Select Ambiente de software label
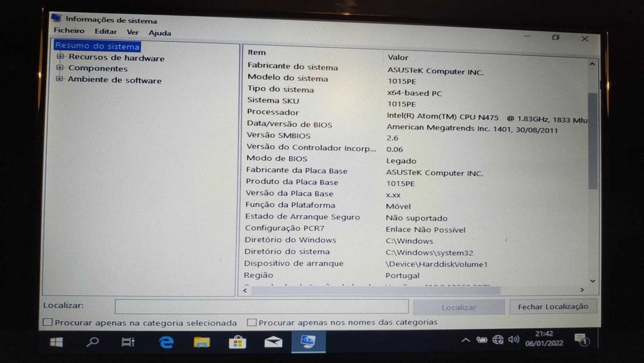 pyautogui.click(x=115, y=80)
